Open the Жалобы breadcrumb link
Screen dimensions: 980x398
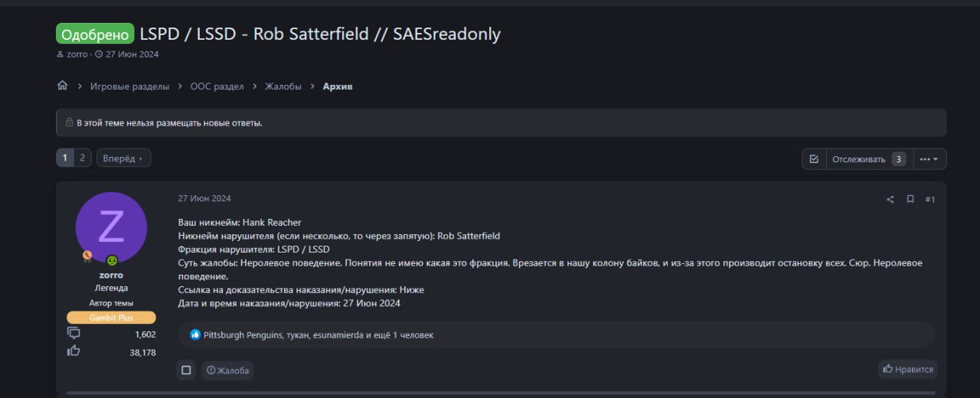coord(283,86)
